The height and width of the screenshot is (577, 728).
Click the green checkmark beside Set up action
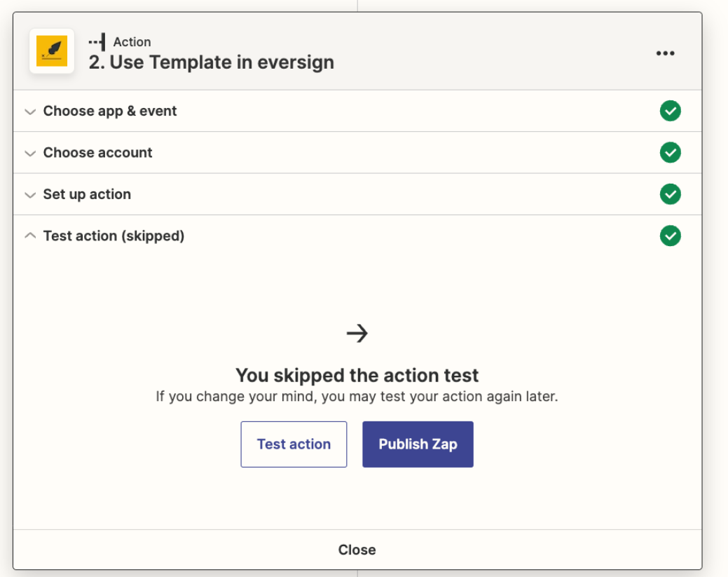[670, 194]
